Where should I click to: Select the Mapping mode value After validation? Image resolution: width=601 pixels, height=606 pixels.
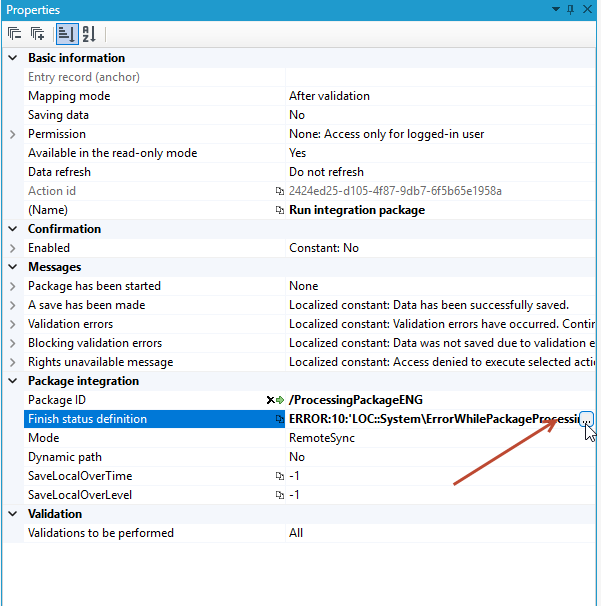[329, 96]
